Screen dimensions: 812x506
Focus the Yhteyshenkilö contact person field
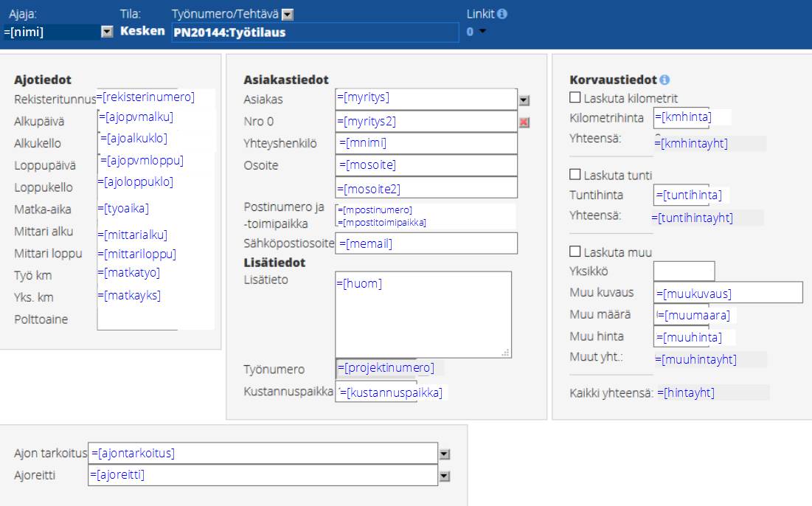pyautogui.click(x=426, y=143)
